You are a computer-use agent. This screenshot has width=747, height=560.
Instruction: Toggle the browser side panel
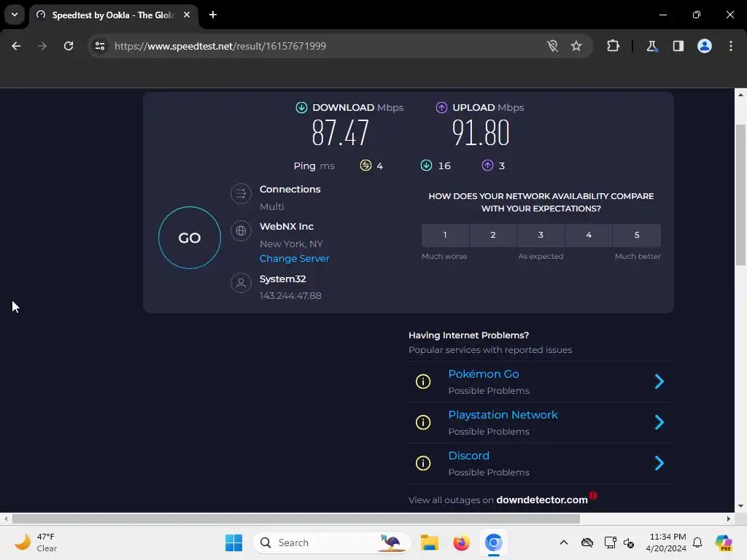678,46
